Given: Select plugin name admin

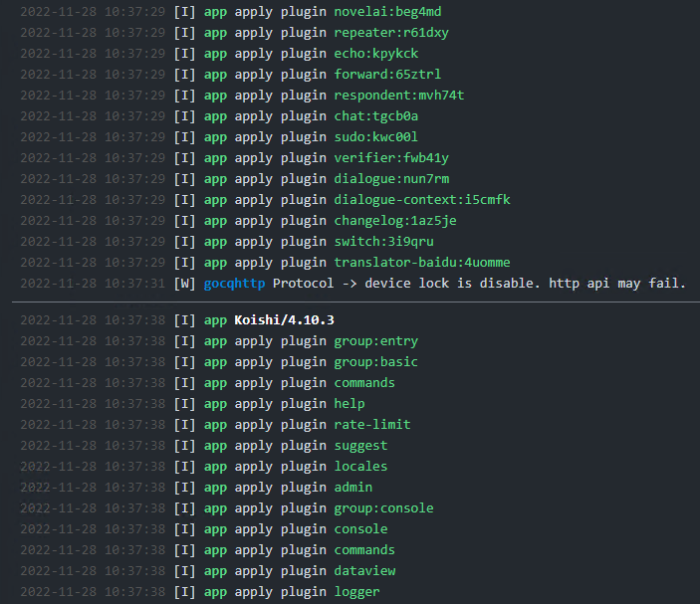Looking at the screenshot, I should 353,488.
